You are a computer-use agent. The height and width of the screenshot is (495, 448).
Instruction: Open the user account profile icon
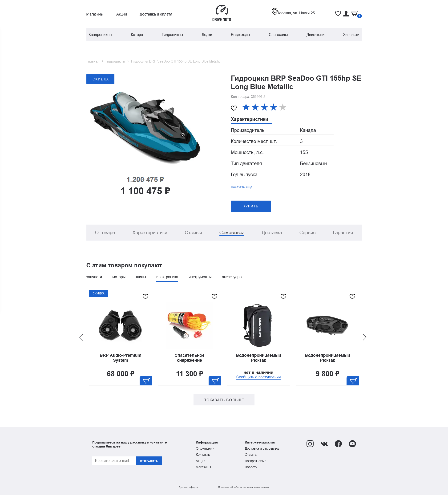pos(346,13)
